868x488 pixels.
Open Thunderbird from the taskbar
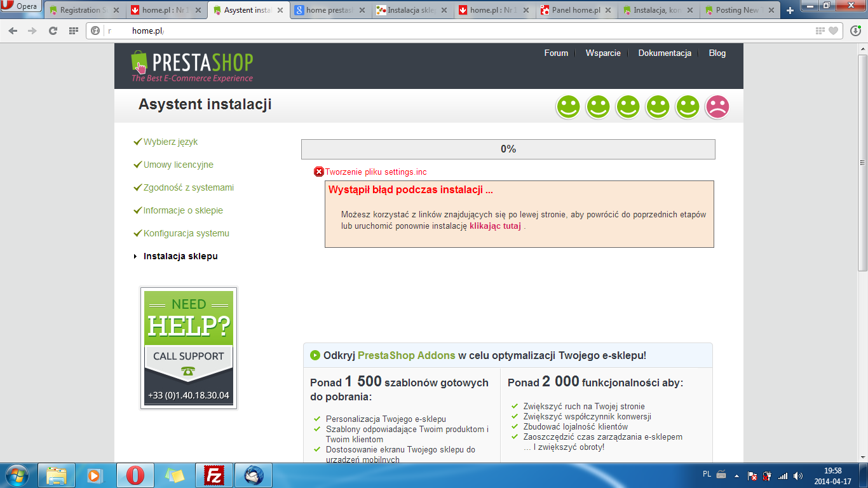(x=254, y=475)
